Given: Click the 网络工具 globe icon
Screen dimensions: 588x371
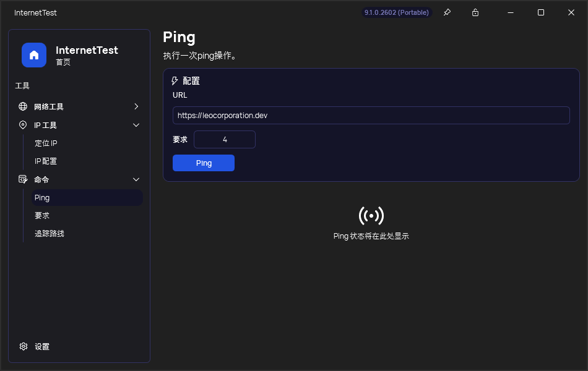Looking at the screenshot, I should point(23,106).
